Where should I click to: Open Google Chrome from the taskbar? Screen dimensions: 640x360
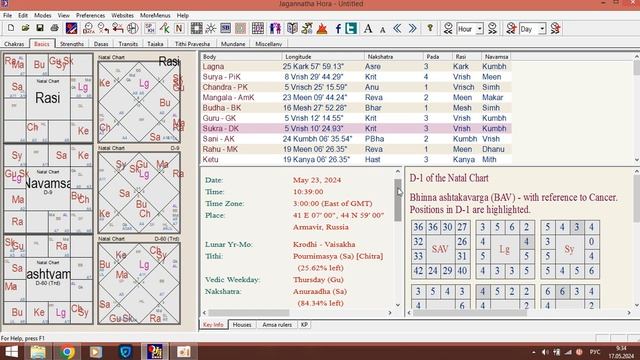click(x=68, y=352)
